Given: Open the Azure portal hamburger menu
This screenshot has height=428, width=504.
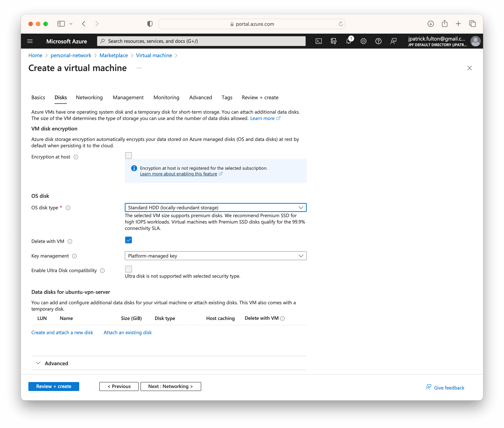Looking at the screenshot, I should pos(30,41).
